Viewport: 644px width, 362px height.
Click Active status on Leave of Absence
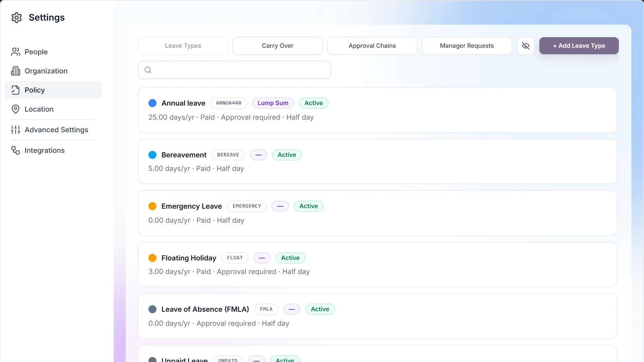click(x=320, y=309)
